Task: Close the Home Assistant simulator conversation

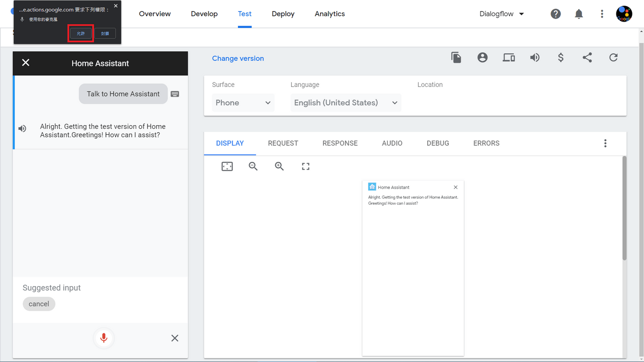Action: 26,62
